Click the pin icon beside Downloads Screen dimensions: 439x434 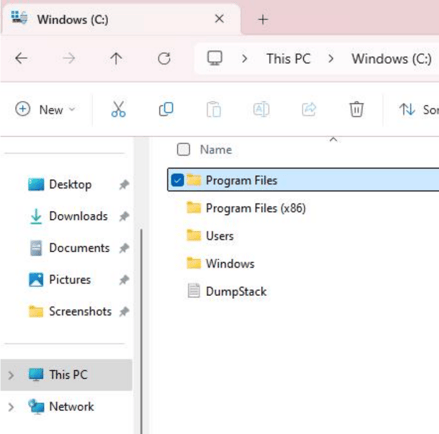[124, 216]
